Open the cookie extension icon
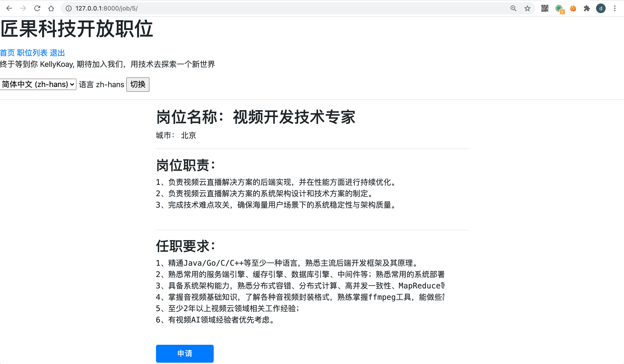Image resolution: width=624 pixels, height=364 pixels. [x=573, y=9]
